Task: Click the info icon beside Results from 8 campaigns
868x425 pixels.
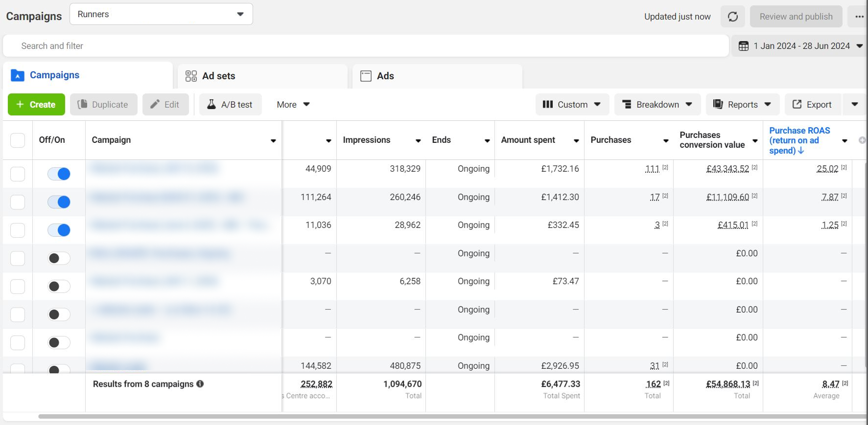Action: coord(200,384)
